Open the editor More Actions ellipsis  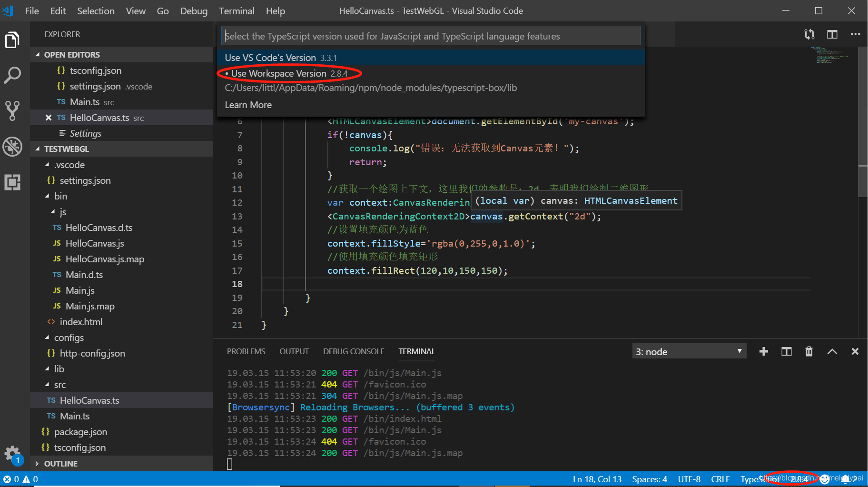point(855,34)
